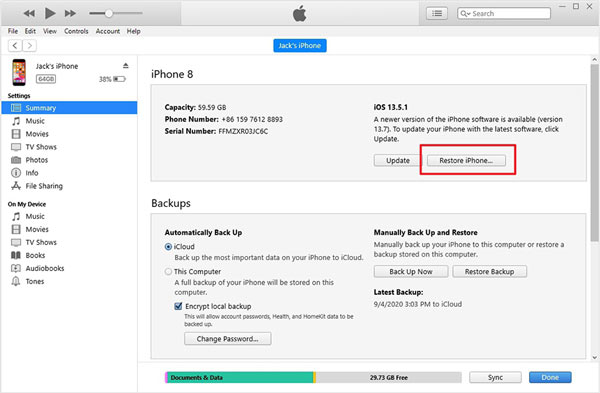Open the Account menu
The width and height of the screenshot is (600, 393).
pyautogui.click(x=108, y=31)
